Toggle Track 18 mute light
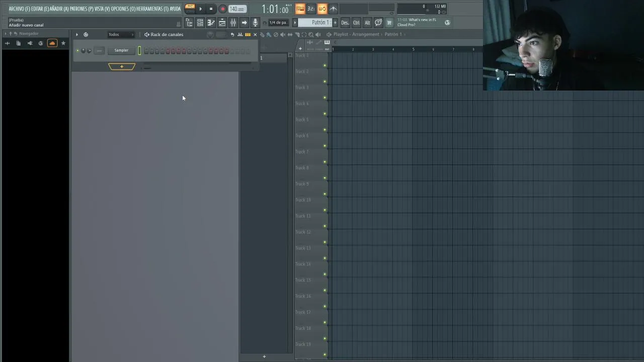 tap(325, 338)
